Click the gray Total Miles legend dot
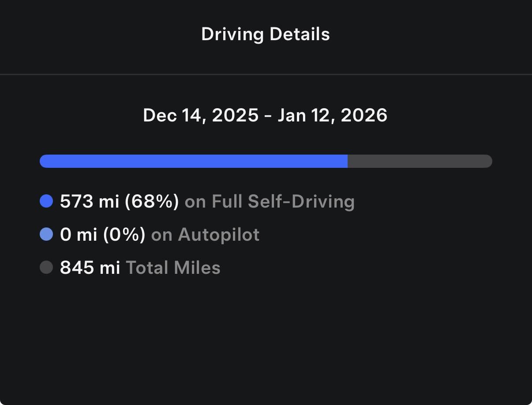This screenshot has width=532, height=405. click(46, 268)
